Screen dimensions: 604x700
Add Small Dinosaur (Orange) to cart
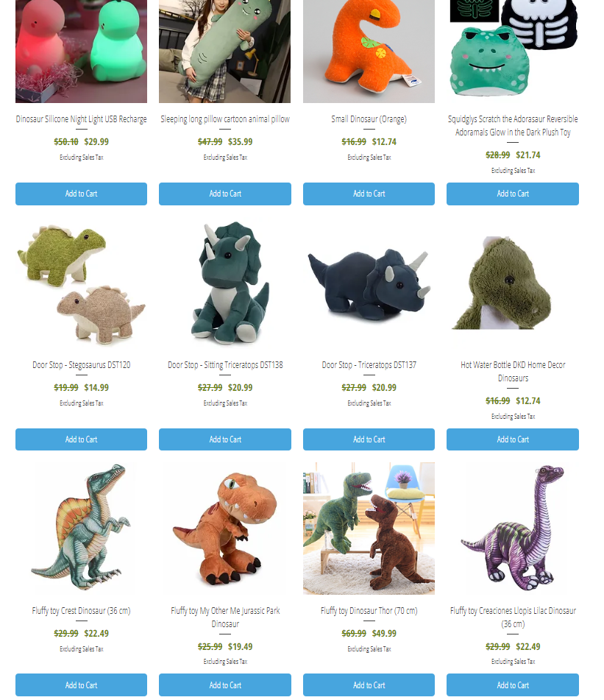click(x=369, y=194)
